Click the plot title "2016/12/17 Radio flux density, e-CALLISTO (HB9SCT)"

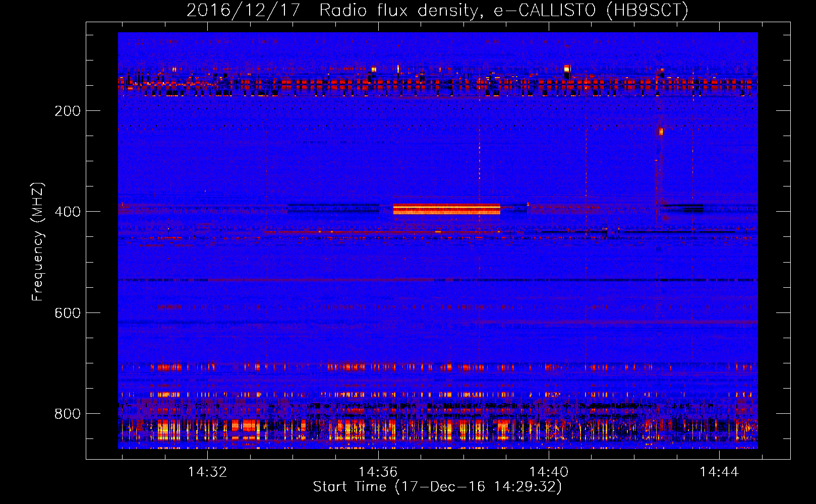point(437,10)
